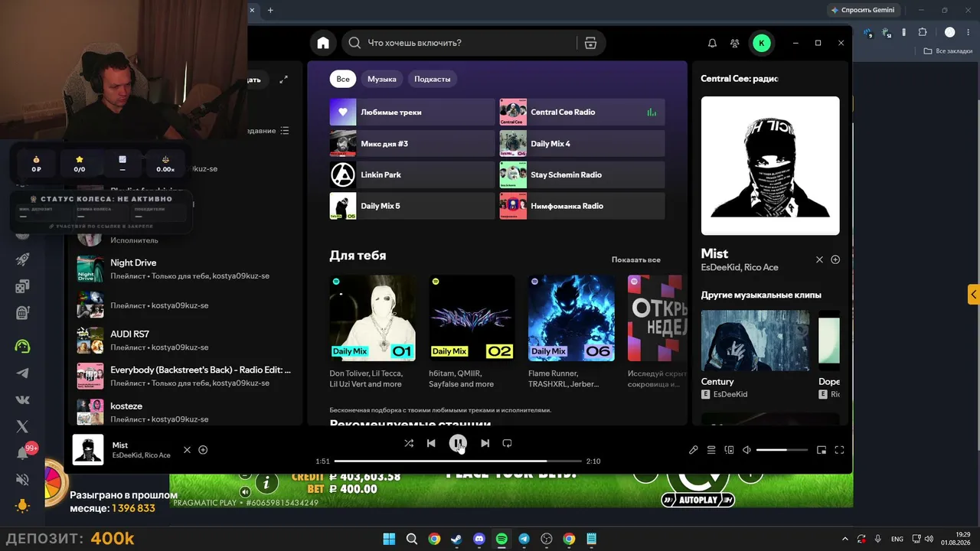Open the green K profile avatar menu
980x551 pixels.
tap(761, 43)
